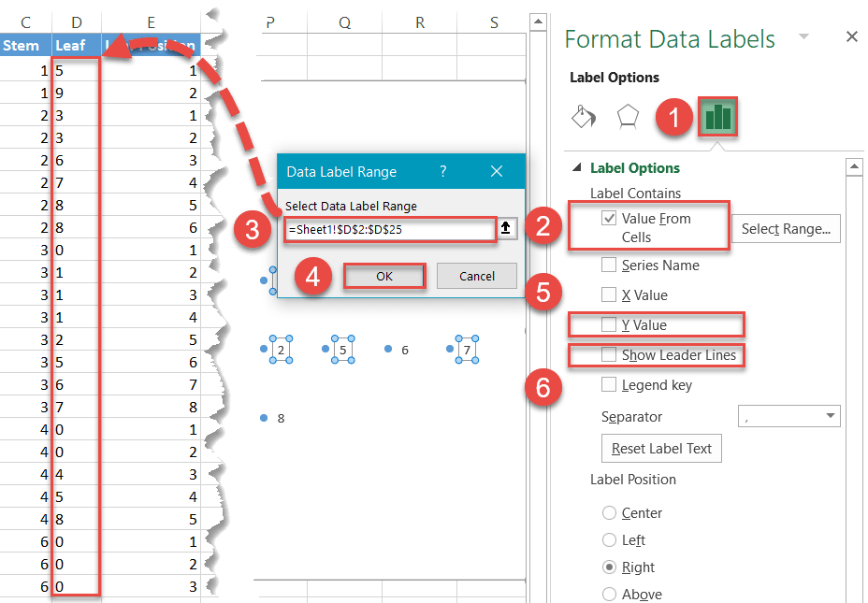Viewport: 868px width, 603px height.
Task: Enable the Series Name checkbox
Action: pyautogui.click(x=609, y=265)
